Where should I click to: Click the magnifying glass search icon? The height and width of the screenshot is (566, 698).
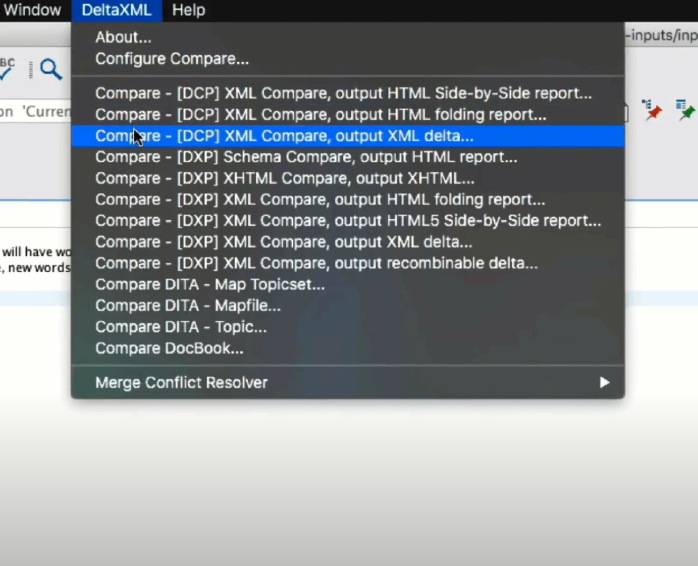(50, 69)
